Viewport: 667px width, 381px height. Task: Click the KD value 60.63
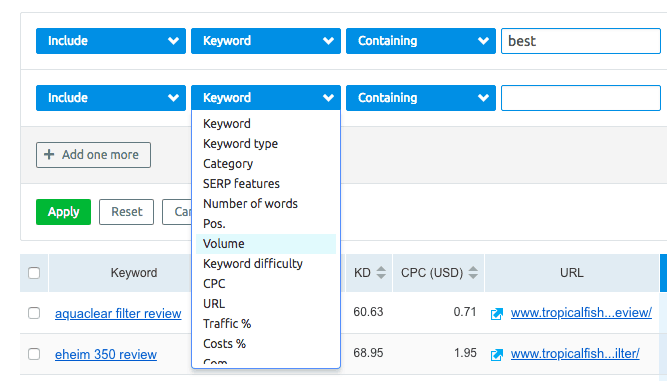tap(368, 312)
